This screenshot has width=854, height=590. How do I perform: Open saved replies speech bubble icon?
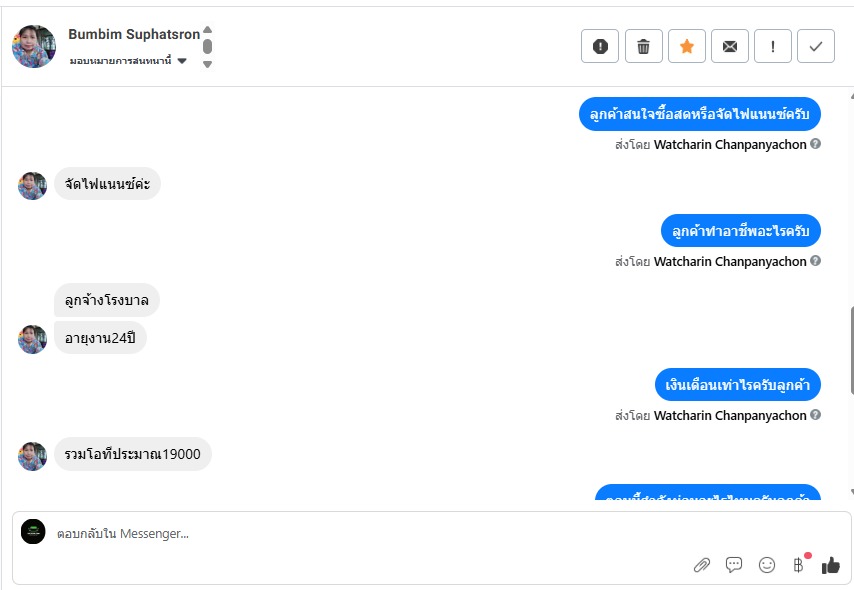click(734, 565)
